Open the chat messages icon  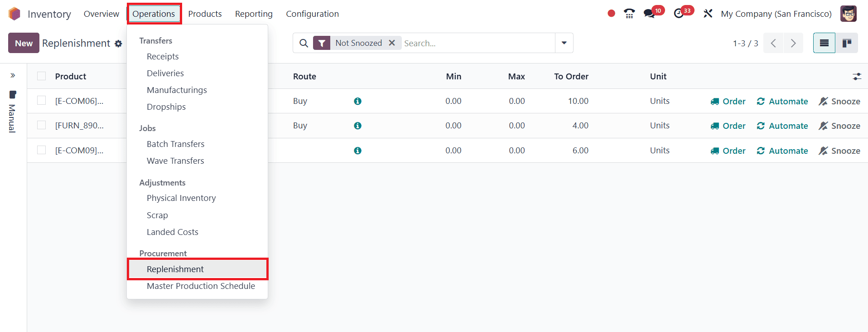[x=649, y=14]
